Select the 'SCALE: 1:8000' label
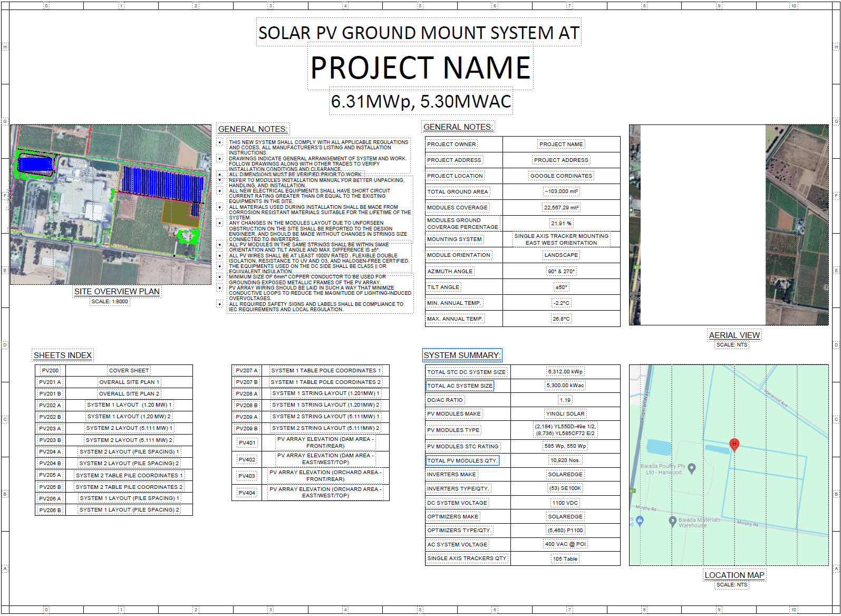 [110, 302]
